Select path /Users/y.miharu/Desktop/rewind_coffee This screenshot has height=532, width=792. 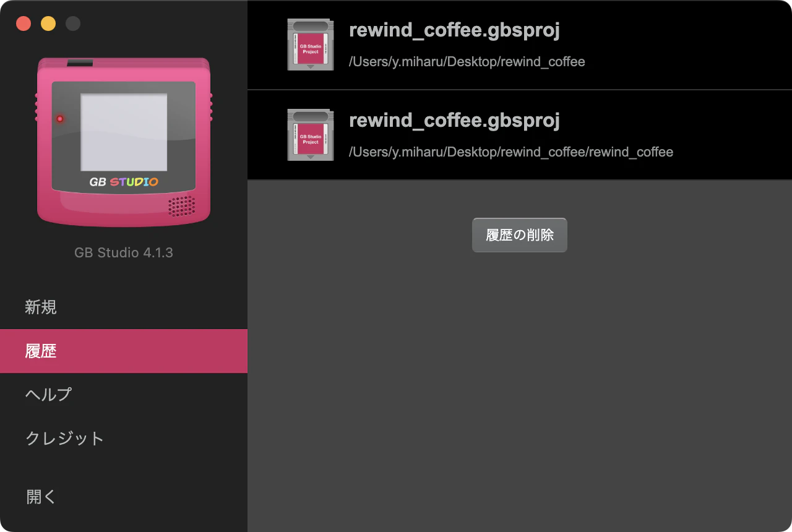coord(467,62)
